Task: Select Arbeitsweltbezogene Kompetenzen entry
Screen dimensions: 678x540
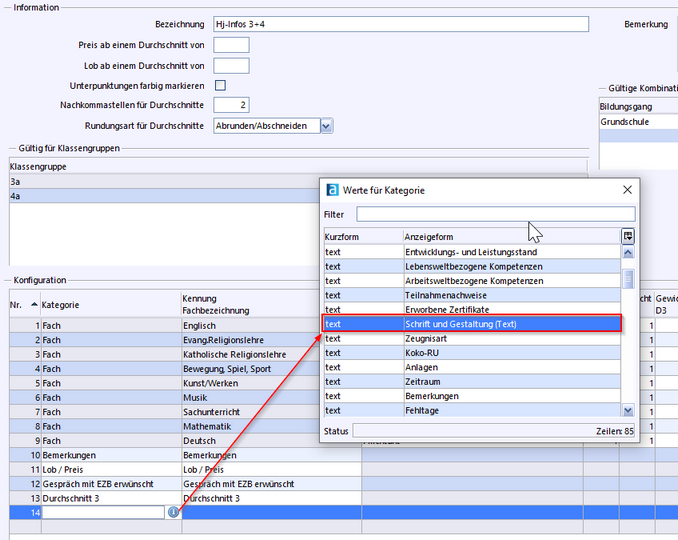Action: pos(472,281)
